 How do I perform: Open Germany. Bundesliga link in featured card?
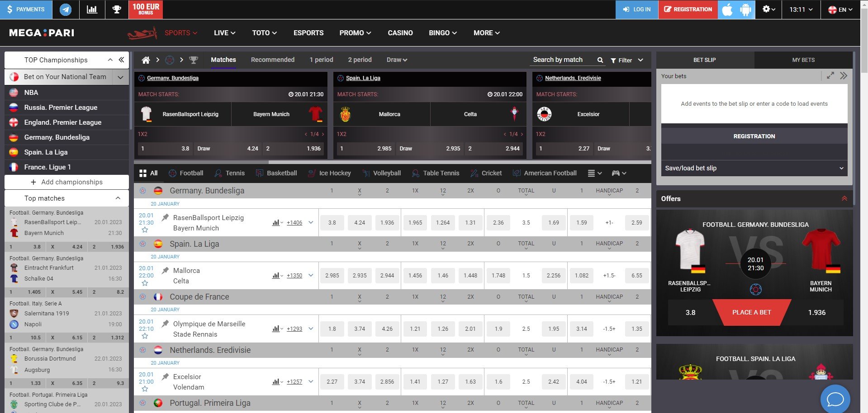click(173, 78)
